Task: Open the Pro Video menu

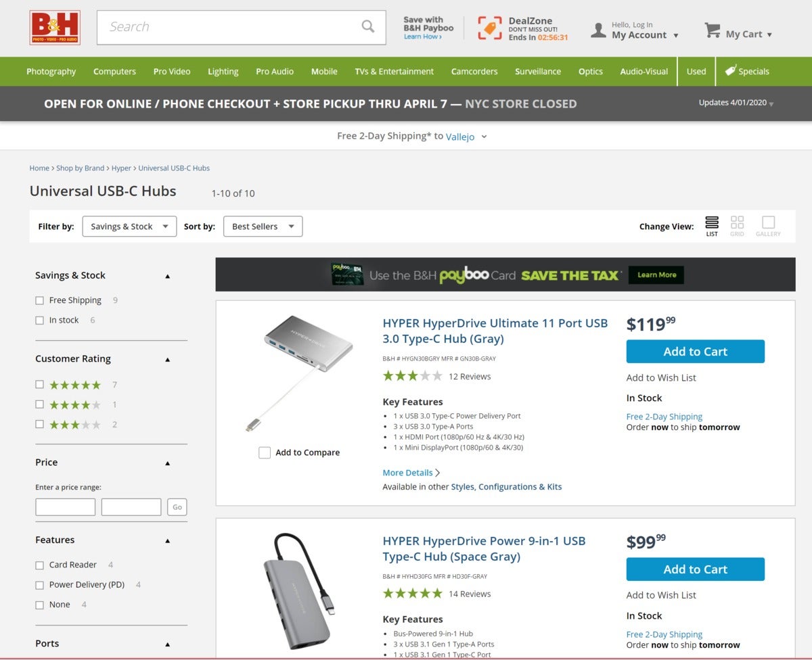Action: point(172,71)
